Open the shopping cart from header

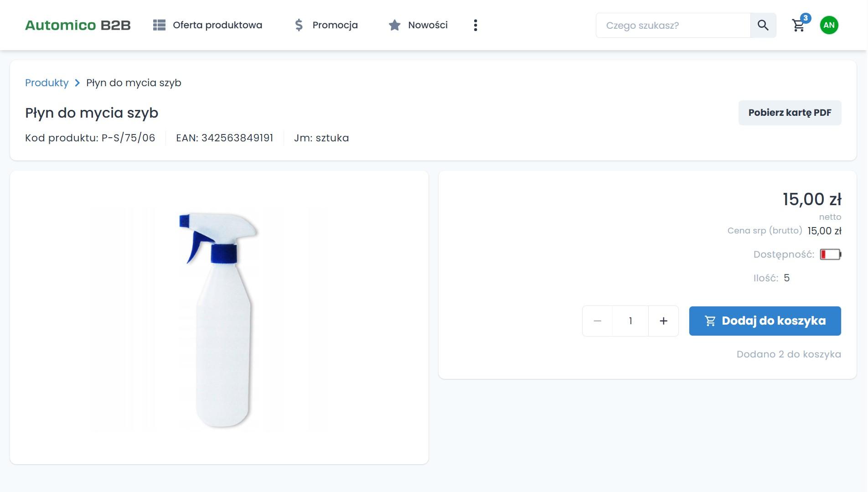798,26
